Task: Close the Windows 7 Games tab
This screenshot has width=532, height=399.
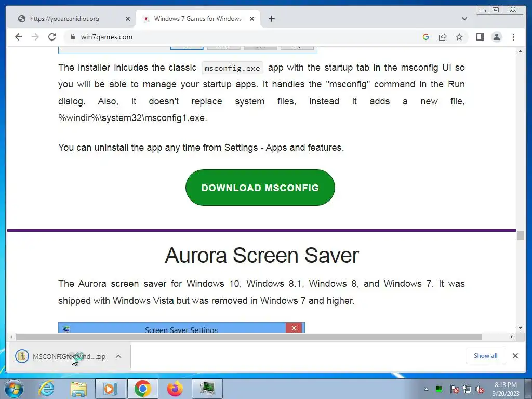Action: tap(252, 19)
